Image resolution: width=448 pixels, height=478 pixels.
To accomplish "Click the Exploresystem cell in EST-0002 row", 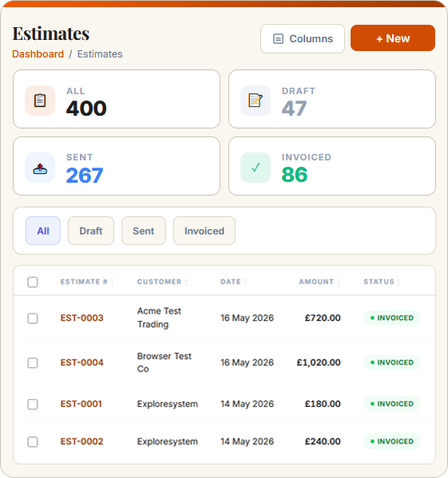I will coord(168,441).
